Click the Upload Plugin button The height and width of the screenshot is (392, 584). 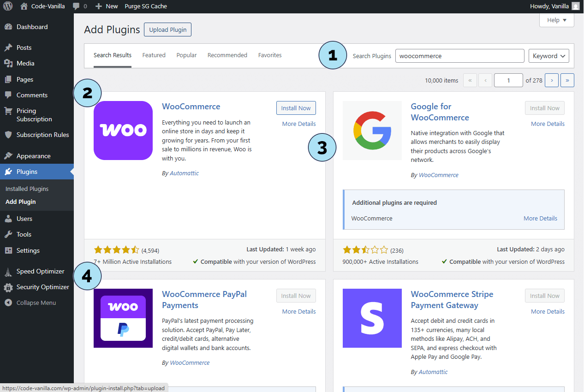pos(167,30)
